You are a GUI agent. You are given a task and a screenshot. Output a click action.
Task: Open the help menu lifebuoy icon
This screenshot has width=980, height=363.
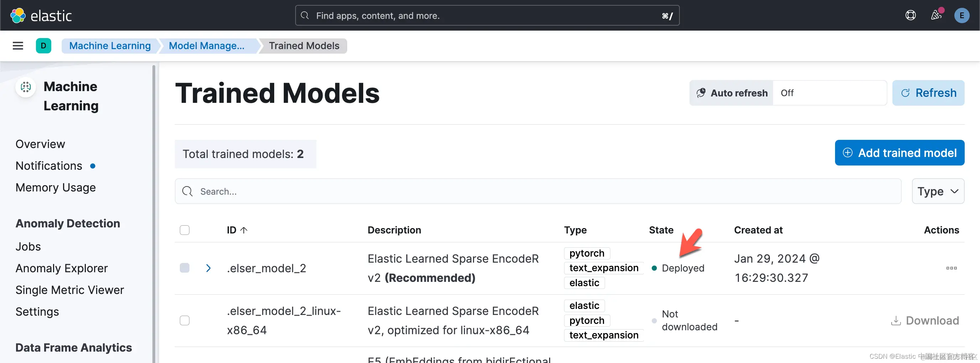(910, 16)
